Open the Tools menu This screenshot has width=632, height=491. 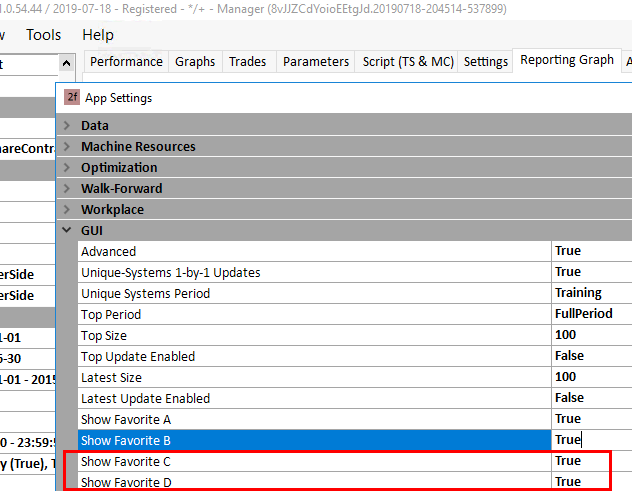coord(43,35)
